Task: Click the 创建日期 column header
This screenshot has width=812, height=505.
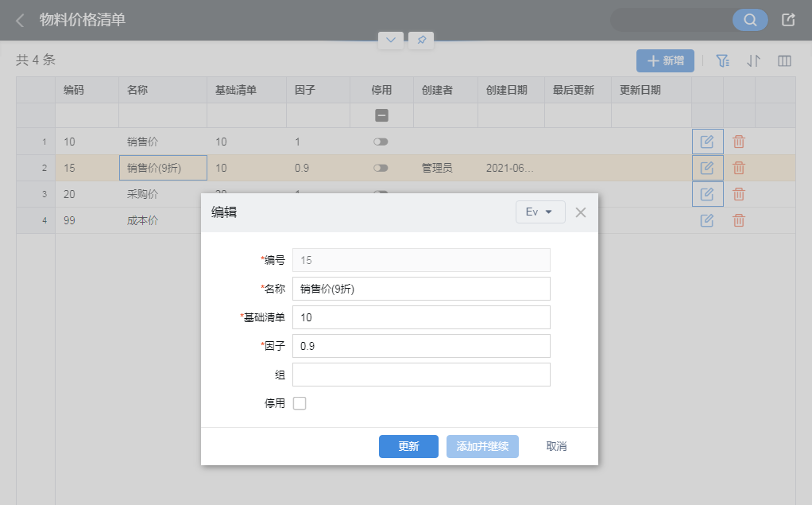Action: (x=511, y=90)
